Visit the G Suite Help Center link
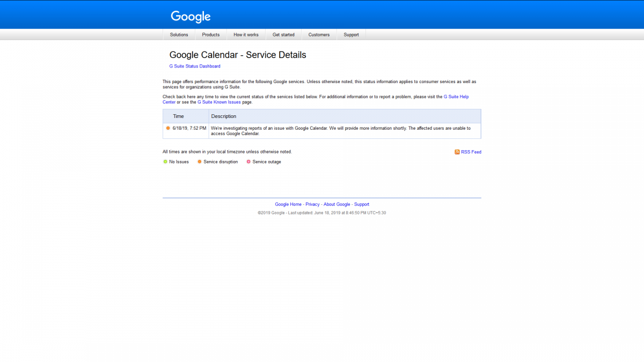 (x=456, y=97)
